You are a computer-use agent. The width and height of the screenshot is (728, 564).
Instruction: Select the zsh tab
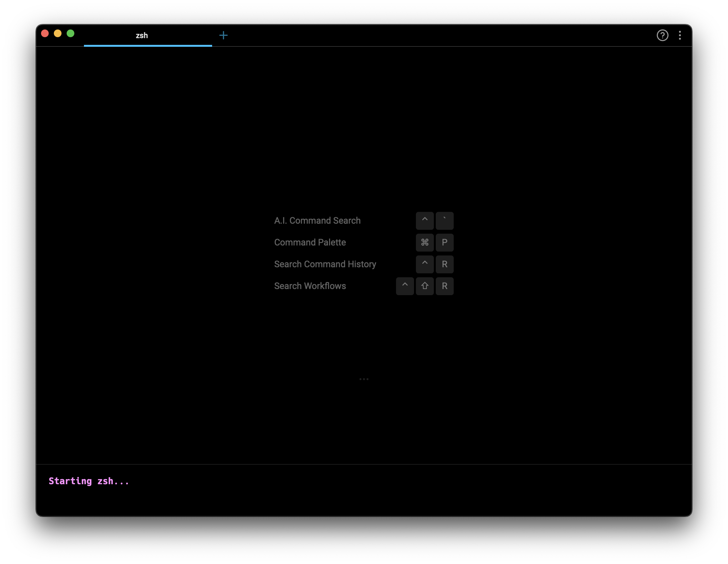click(x=142, y=35)
